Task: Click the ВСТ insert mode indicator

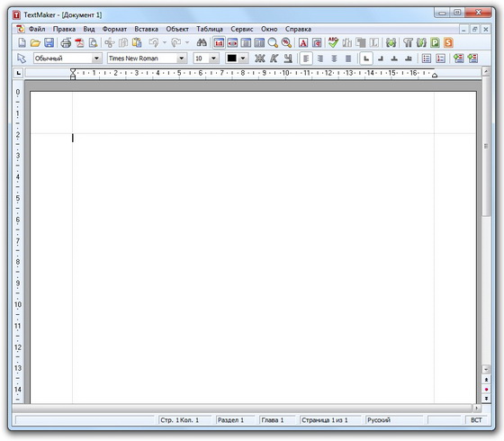Action: coord(476,419)
